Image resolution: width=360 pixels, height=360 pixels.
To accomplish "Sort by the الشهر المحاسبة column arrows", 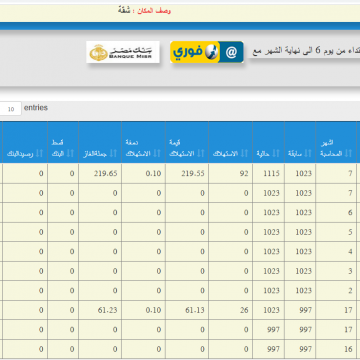I will click(x=348, y=153).
